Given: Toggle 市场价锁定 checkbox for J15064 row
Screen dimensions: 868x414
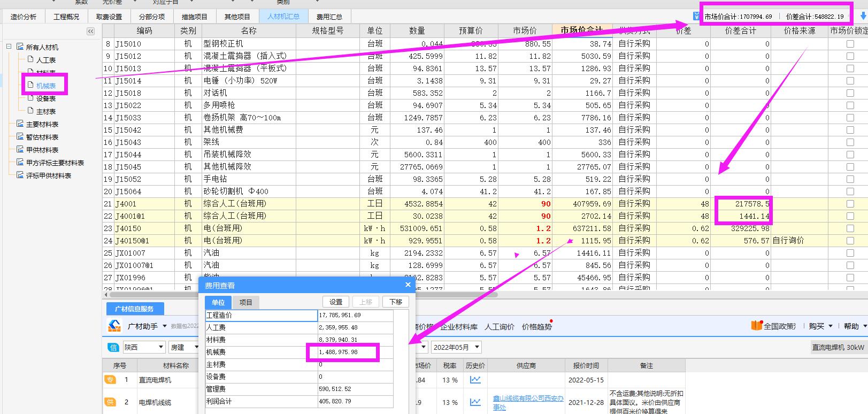Looking at the screenshot, I should pyautogui.click(x=850, y=191).
